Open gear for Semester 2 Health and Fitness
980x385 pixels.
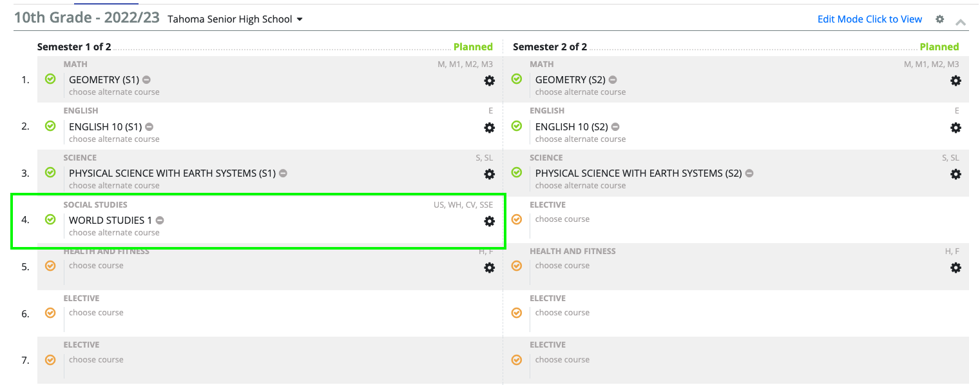pos(956,268)
